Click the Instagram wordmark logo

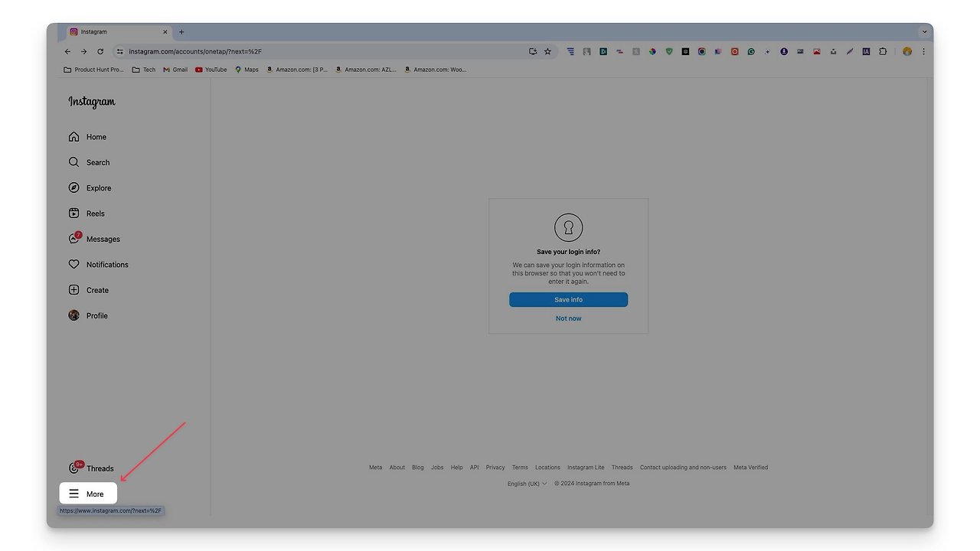[x=92, y=102]
